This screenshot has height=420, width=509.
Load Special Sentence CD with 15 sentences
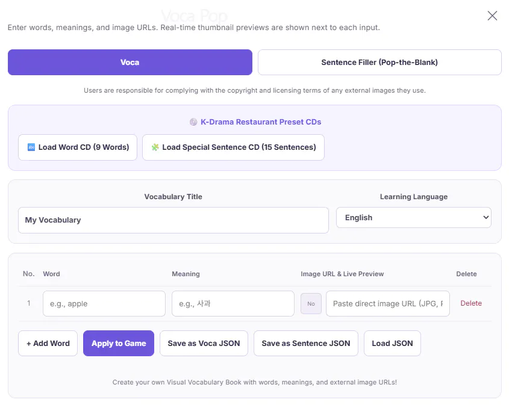point(233,147)
